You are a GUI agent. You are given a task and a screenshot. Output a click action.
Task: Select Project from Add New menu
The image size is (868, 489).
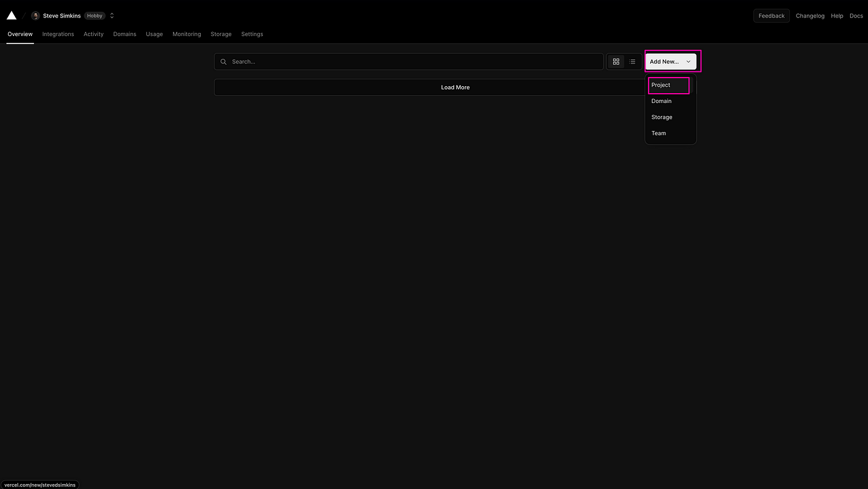pyautogui.click(x=670, y=85)
